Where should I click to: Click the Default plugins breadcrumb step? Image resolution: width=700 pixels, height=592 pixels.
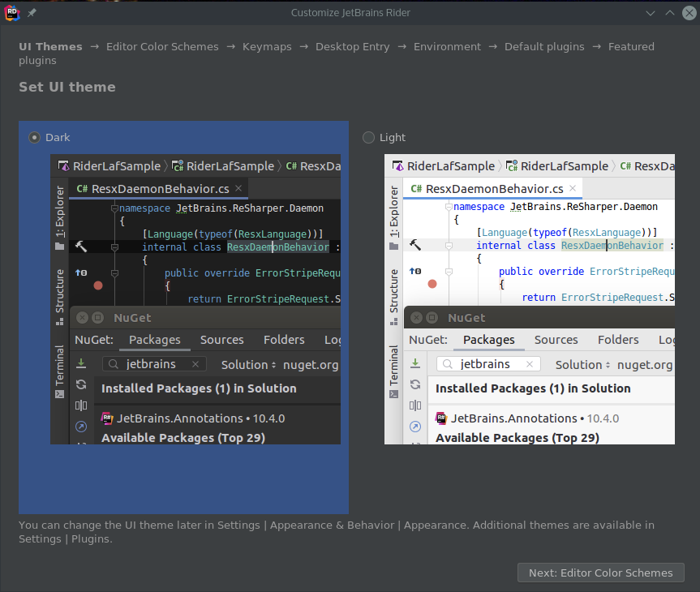(x=544, y=46)
